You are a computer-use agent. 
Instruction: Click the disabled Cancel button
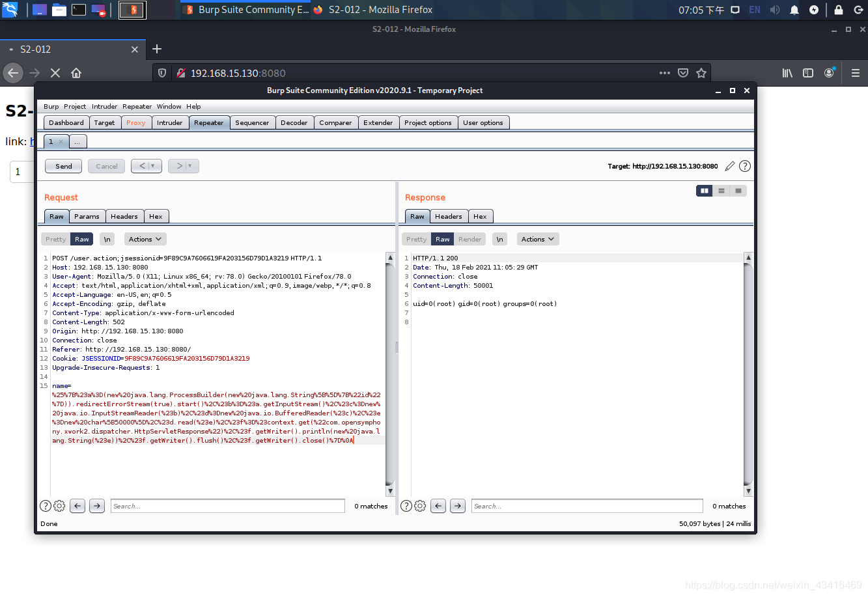[x=106, y=166]
